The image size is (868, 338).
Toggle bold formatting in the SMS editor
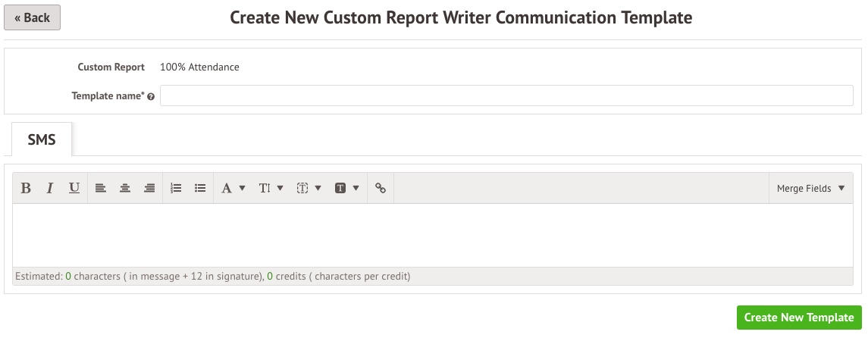coord(26,188)
